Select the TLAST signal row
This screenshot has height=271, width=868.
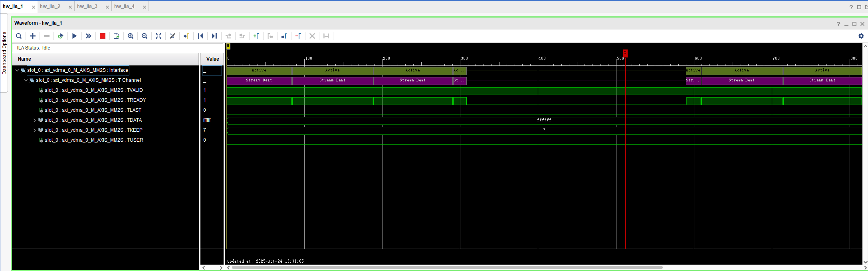coord(93,110)
